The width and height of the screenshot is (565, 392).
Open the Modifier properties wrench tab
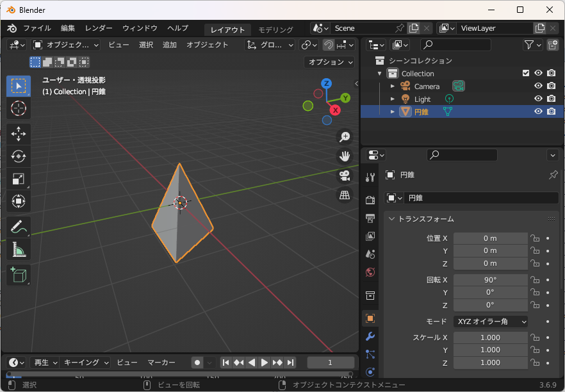pos(370,336)
